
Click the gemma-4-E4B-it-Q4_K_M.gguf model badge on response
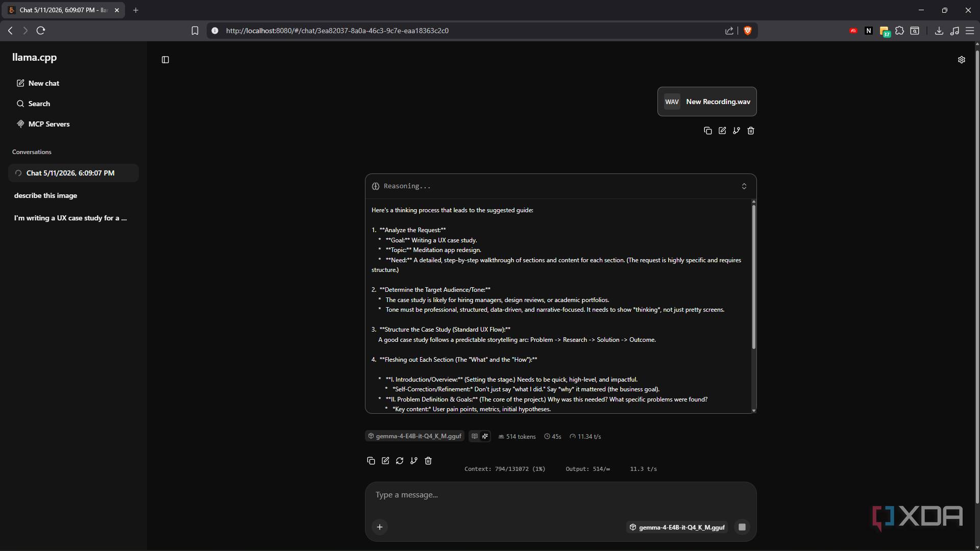pyautogui.click(x=415, y=436)
